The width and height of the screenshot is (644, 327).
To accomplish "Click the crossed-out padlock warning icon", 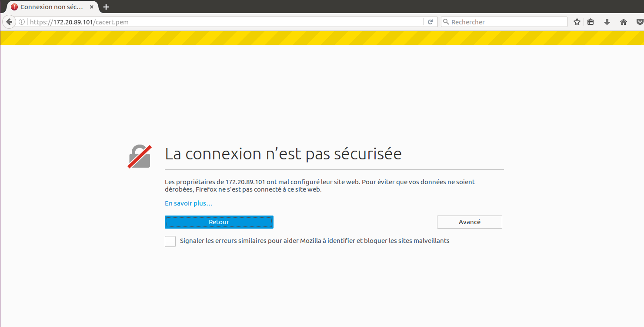I will (x=140, y=156).
